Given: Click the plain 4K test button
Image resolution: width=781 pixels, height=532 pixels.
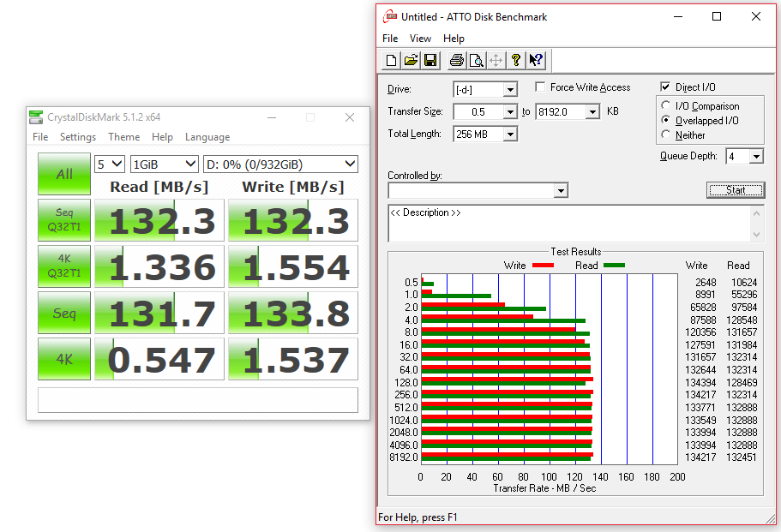Looking at the screenshot, I should 64,359.
